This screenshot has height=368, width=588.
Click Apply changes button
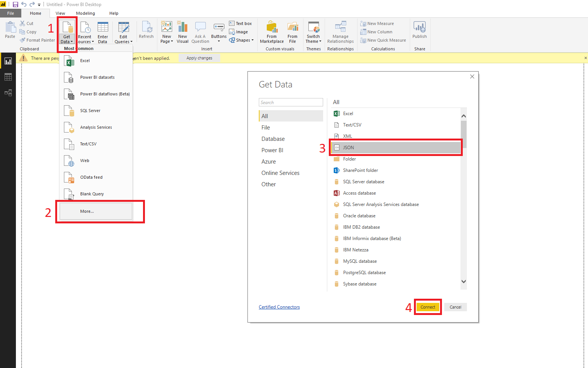coord(199,58)
